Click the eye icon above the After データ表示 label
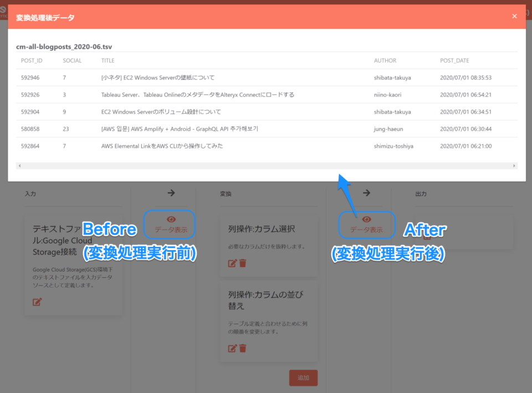The height and width of the screenshot is (393, 532). click(x=366, y=218)
